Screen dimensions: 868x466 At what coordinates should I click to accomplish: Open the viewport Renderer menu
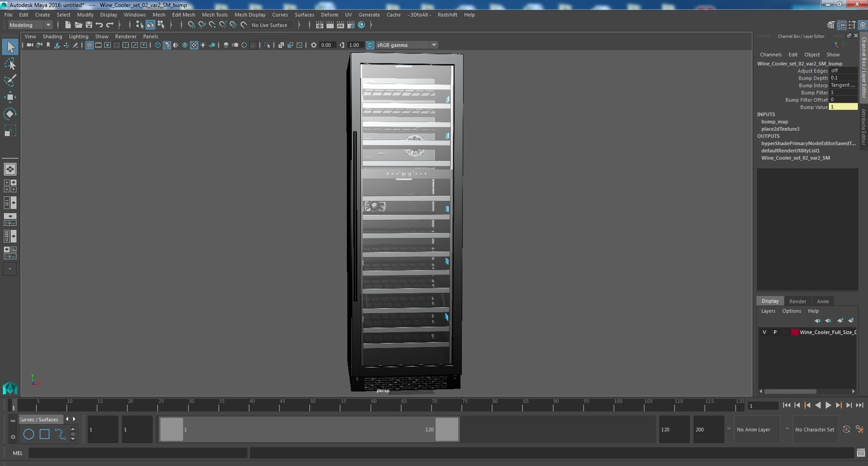[x=126, y=37]
